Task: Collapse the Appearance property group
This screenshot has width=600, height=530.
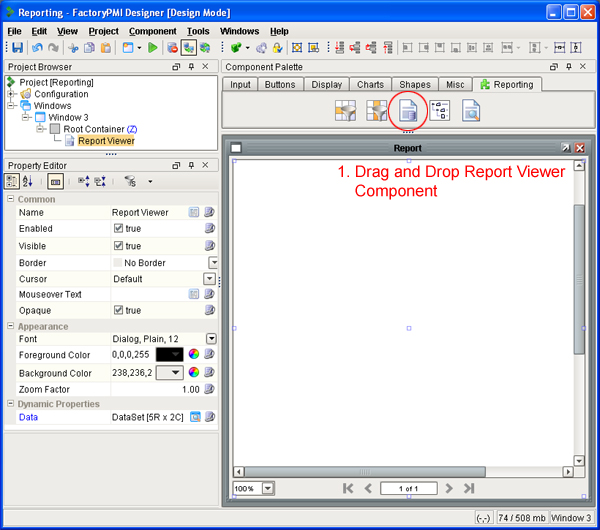Action: pos(11,326)
